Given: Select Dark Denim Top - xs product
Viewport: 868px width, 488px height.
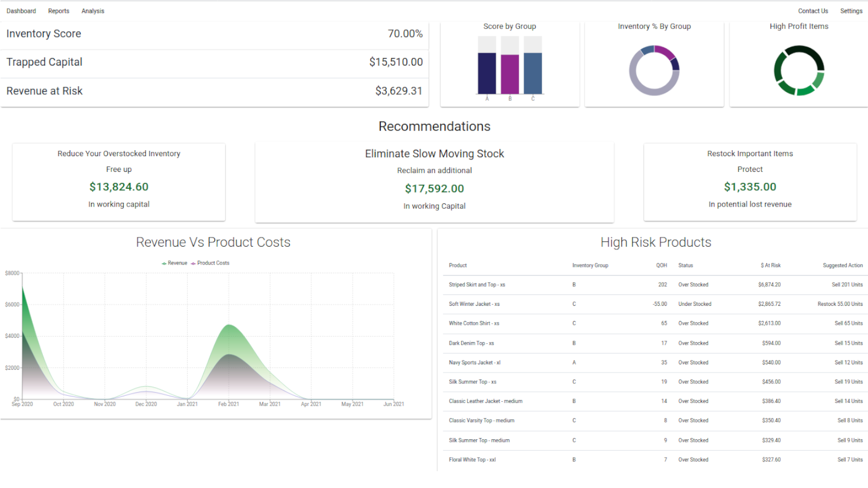Looking at the screenshot, I should 471,343.
